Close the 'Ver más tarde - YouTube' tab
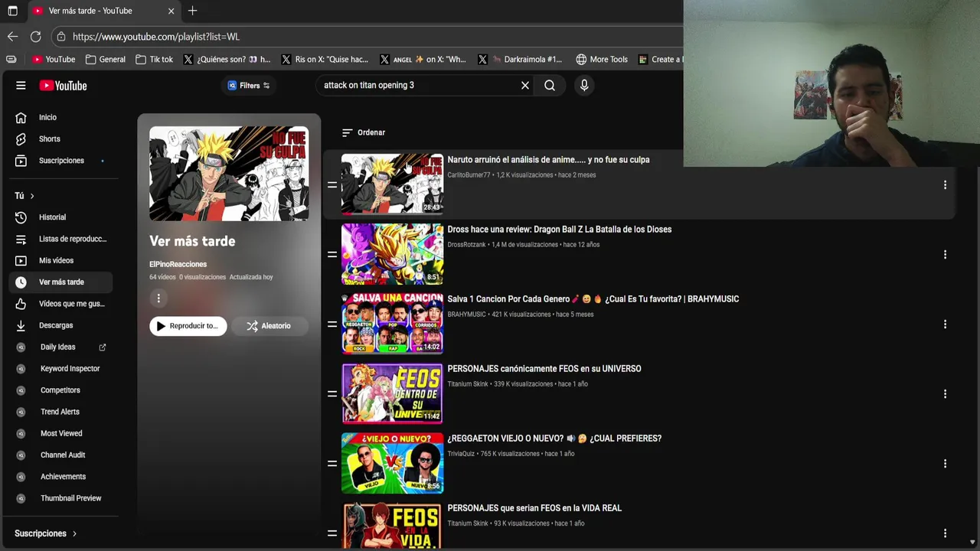Screen dimensions: 980x551 point(171,11)
